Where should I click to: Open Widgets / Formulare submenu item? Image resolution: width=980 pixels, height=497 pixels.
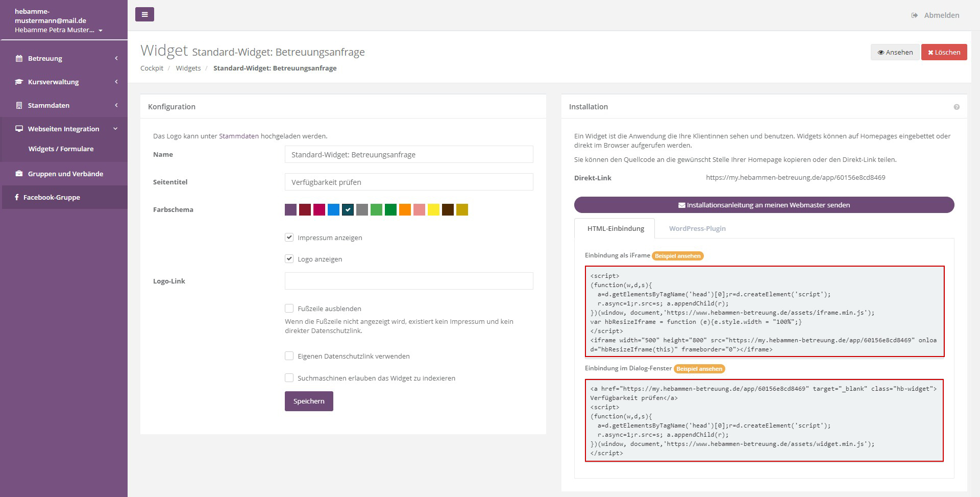click(61, 149)
